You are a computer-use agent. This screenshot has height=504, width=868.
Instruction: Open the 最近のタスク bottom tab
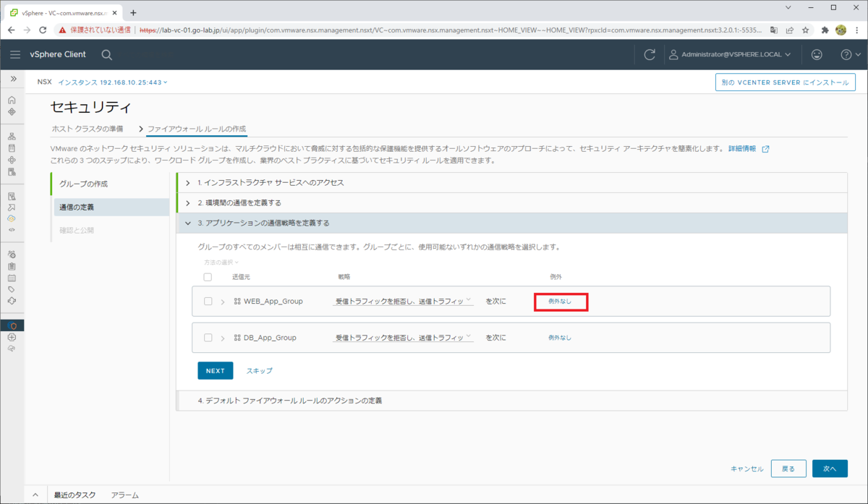[75, 495]
